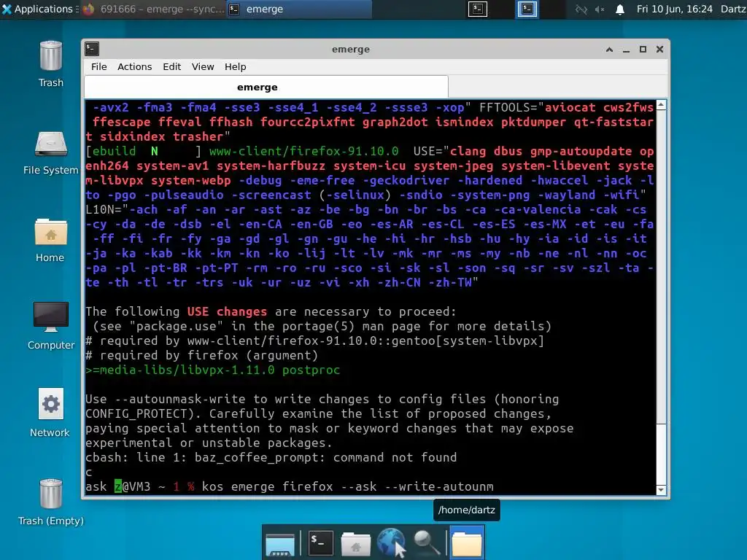Click the "CONFIG_PROTECT" text in the output
Image resolution: width=747 pixels, height=560 pixels.
pos(136,414)
